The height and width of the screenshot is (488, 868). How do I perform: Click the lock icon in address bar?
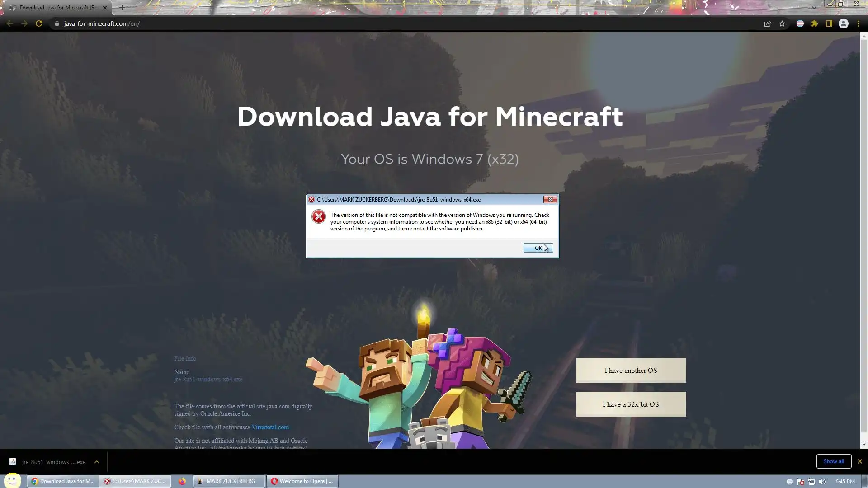[x=57, y=23]
